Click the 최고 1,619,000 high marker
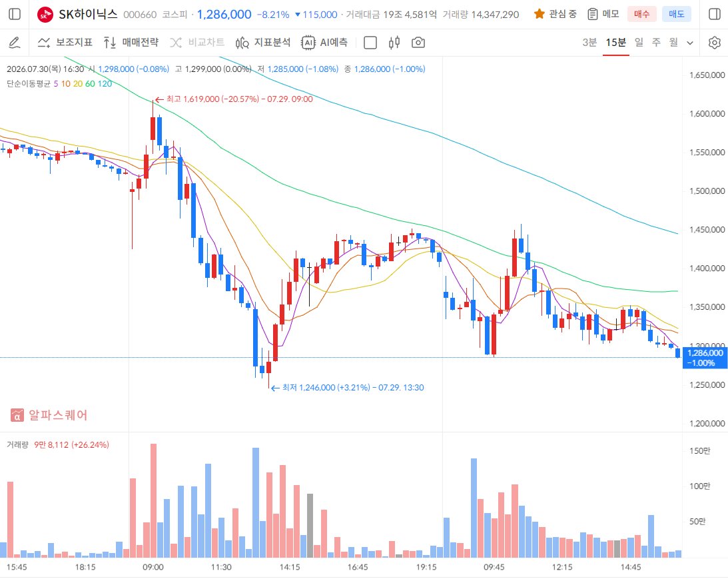 tap(234, 99)
